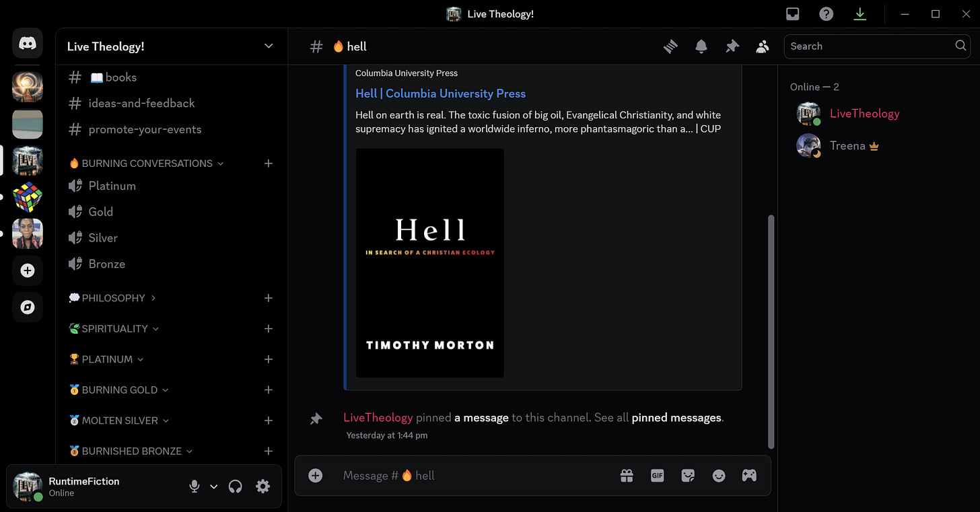Open the spiral galaxy server icon

28,87
